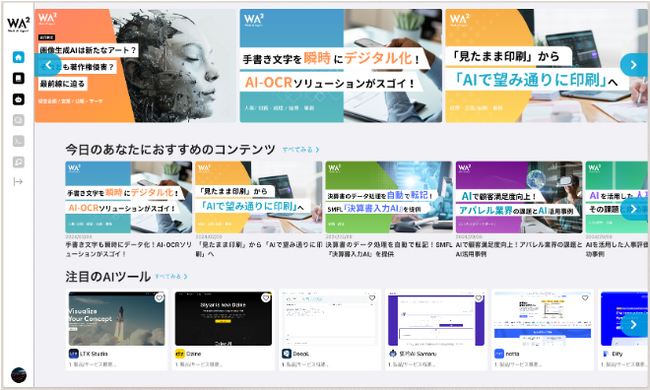This screenshot has width=650, height=390.
Task: Open the recommended 「見たまま印刷」 article card image
Action: (x=259, y=197)
